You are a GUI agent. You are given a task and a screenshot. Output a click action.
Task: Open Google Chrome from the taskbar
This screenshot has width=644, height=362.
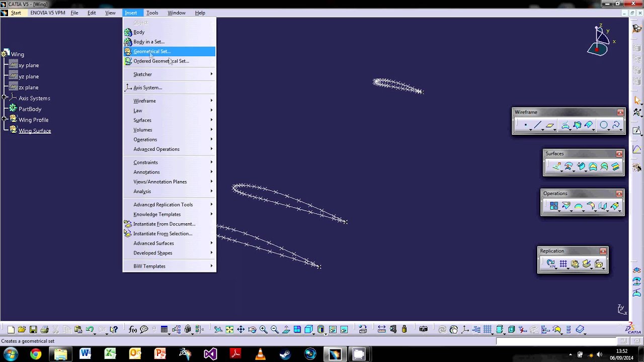coord(35,354)
